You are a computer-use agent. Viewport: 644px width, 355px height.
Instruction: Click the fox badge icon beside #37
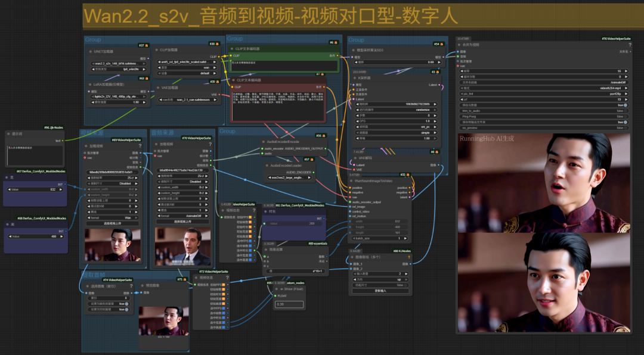(x=146, y=45)
